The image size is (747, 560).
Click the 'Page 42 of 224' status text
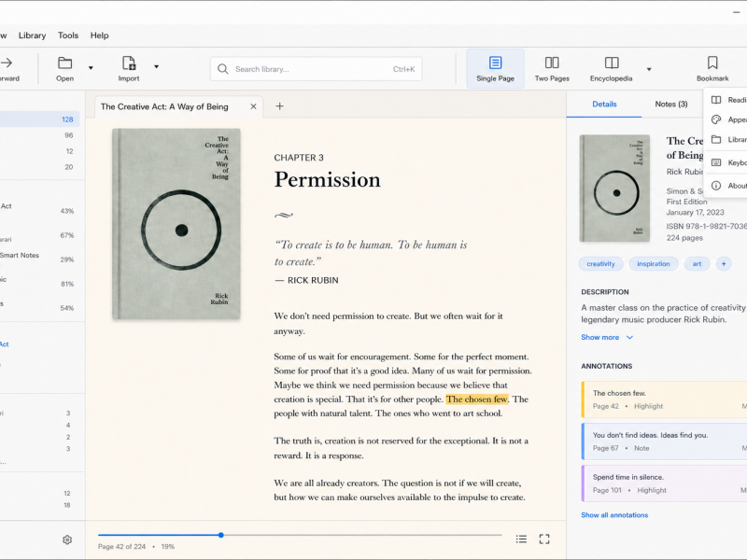coord(121,547)
